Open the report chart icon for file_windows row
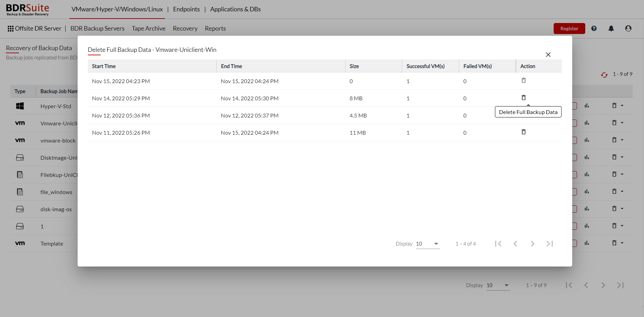The height and width of the screenshot is (317, 644). point(587,192)
